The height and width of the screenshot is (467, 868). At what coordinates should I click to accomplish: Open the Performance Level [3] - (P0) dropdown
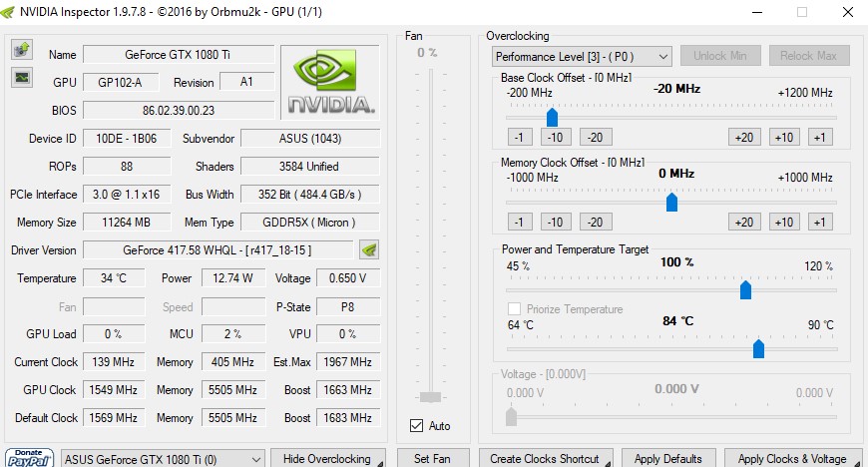(582, 56)
